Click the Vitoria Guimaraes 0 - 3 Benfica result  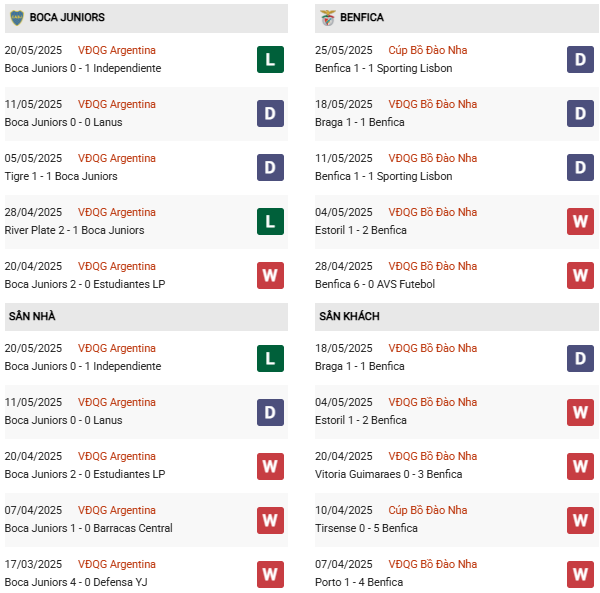coord(388,474)
